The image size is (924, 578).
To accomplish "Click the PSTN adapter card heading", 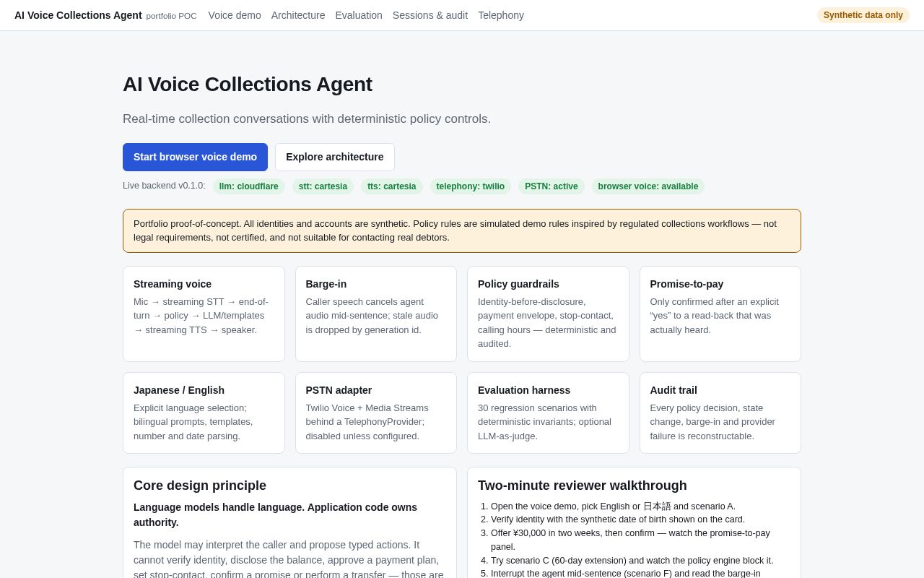I will point(339,390).
